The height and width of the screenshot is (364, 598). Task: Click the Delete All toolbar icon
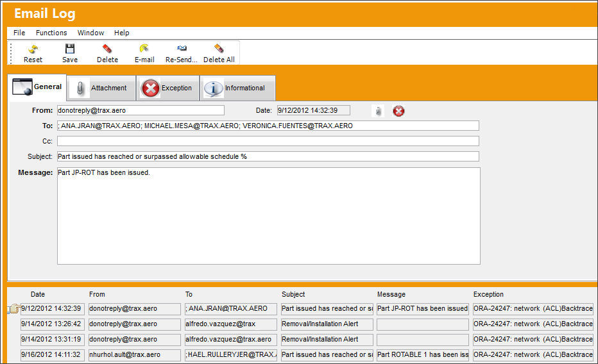[219, 48]
